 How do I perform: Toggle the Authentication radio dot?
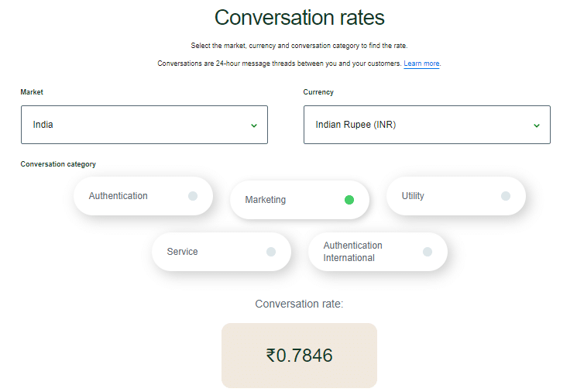193,196
